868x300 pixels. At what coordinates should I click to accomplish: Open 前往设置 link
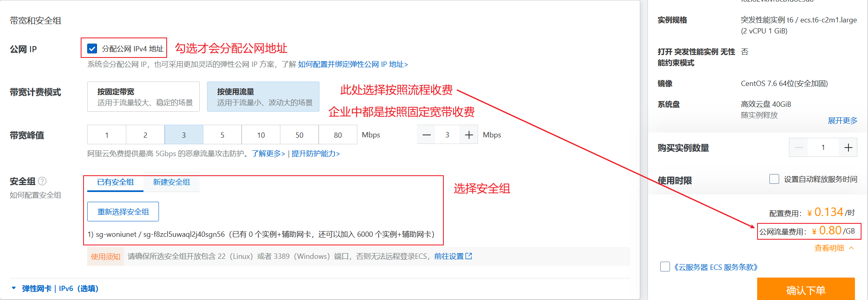coord(449,256)
